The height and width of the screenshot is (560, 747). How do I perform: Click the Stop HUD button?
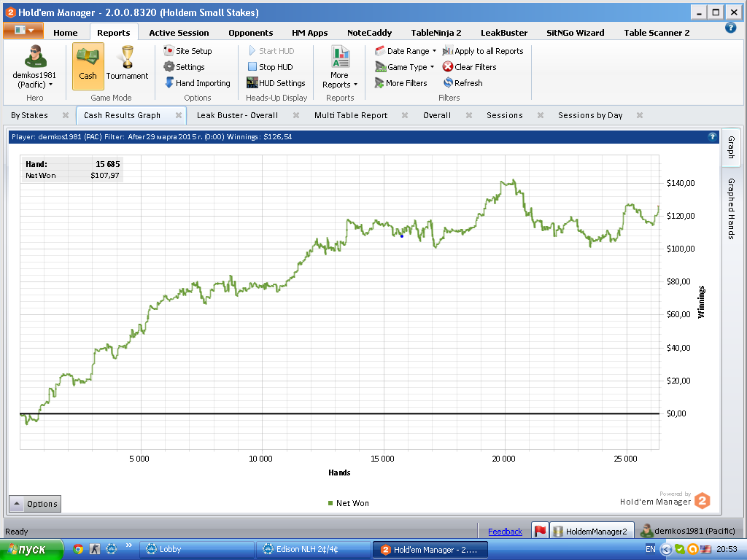[x=270, y=67]
